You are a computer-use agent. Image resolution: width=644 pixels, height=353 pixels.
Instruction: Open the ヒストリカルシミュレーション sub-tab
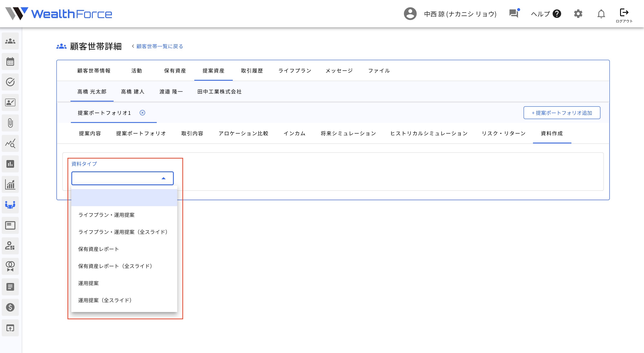[429, 133]
